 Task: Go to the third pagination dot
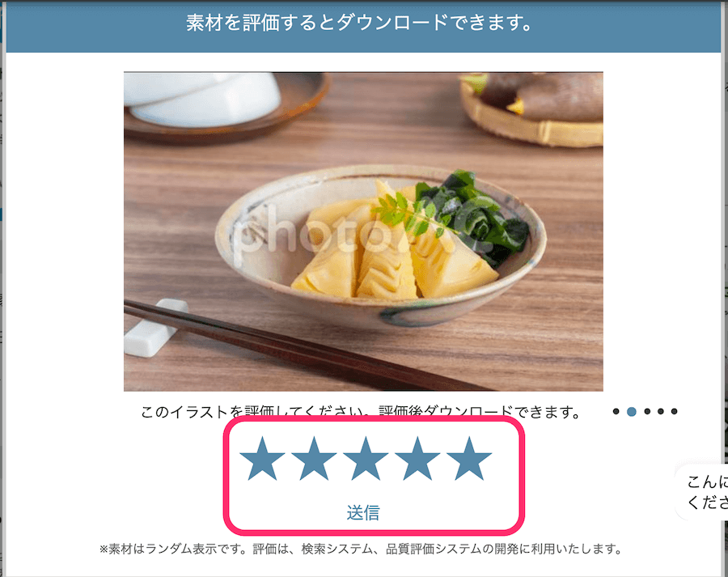[x=647, y=411]
